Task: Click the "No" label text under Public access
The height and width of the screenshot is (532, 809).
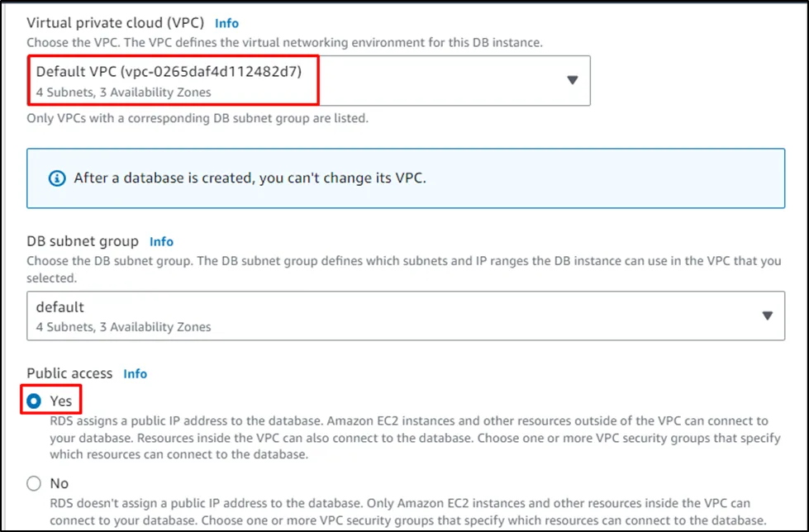Action: (59, 483)
